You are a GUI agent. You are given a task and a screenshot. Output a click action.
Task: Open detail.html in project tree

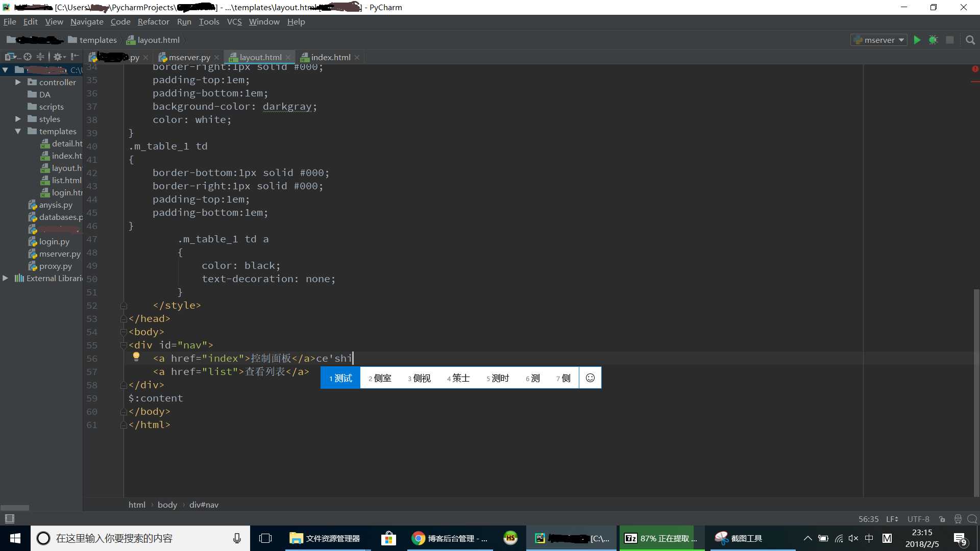(x=62, y=143)
